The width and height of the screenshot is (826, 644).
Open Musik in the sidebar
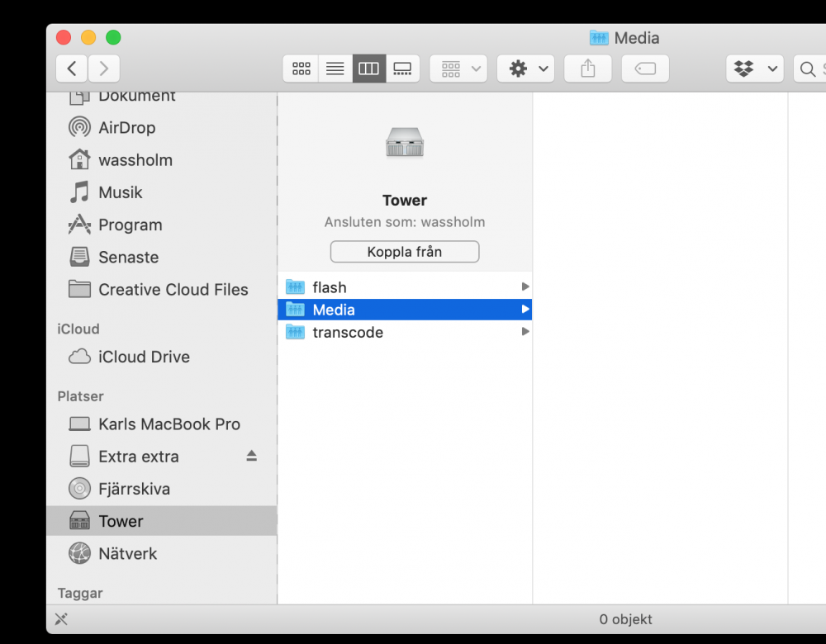pos(161,192)
